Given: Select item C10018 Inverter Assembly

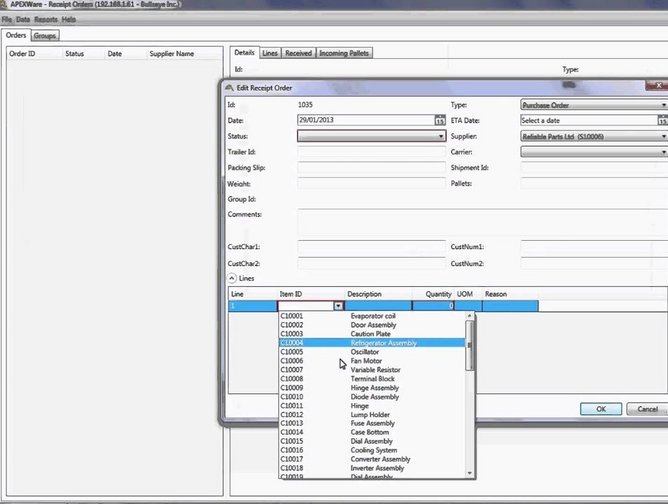Looking at the screenshot, I should (372, 468).
